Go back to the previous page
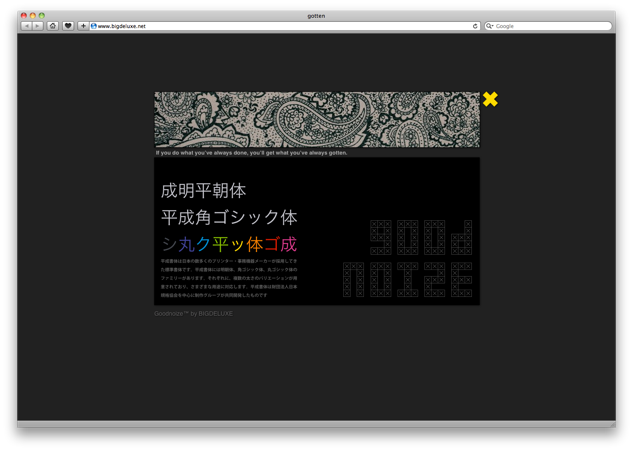 [x=26, y=26]
